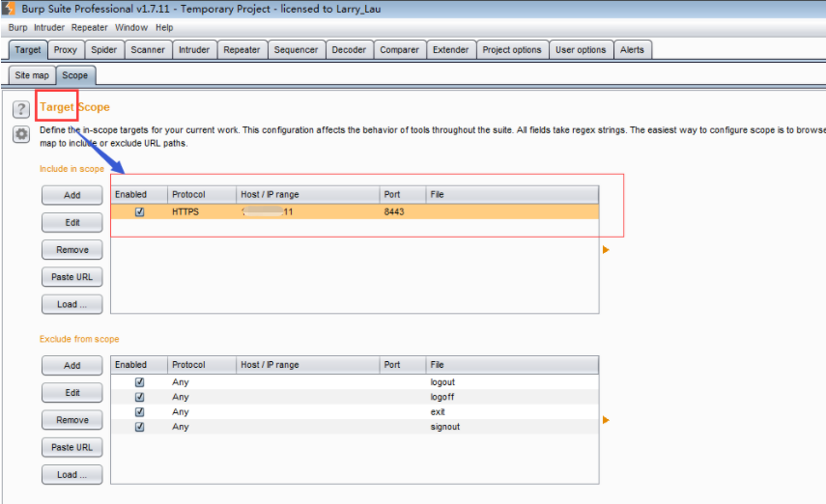Select the Scope sub-tab
The image size is (826, 504).
pos(75,75)
